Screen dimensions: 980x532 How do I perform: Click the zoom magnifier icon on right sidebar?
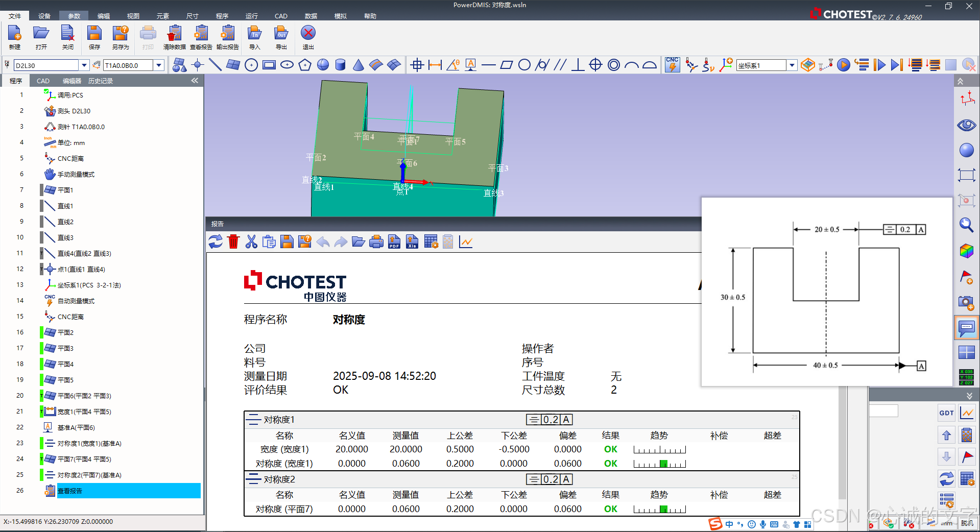point(966,225)
